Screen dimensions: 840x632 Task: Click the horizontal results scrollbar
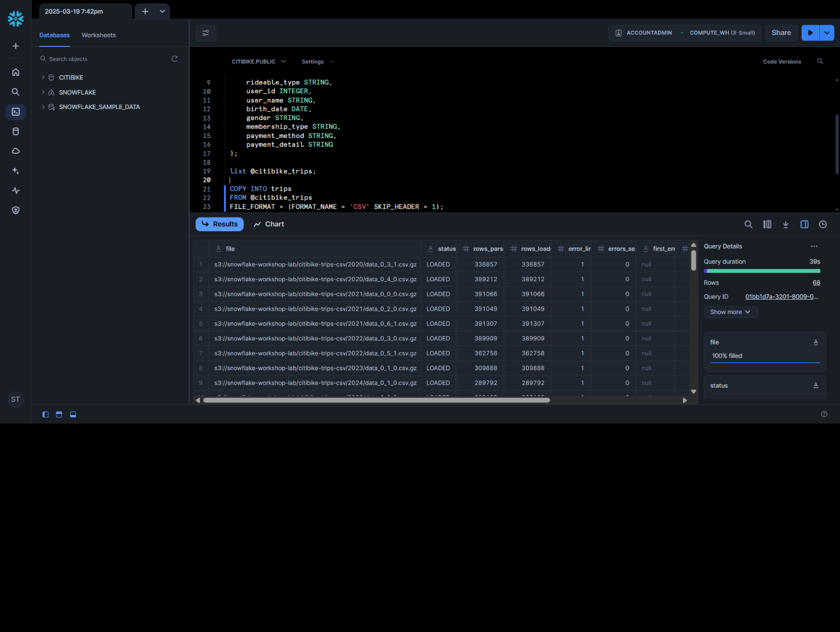pos(376,400)
